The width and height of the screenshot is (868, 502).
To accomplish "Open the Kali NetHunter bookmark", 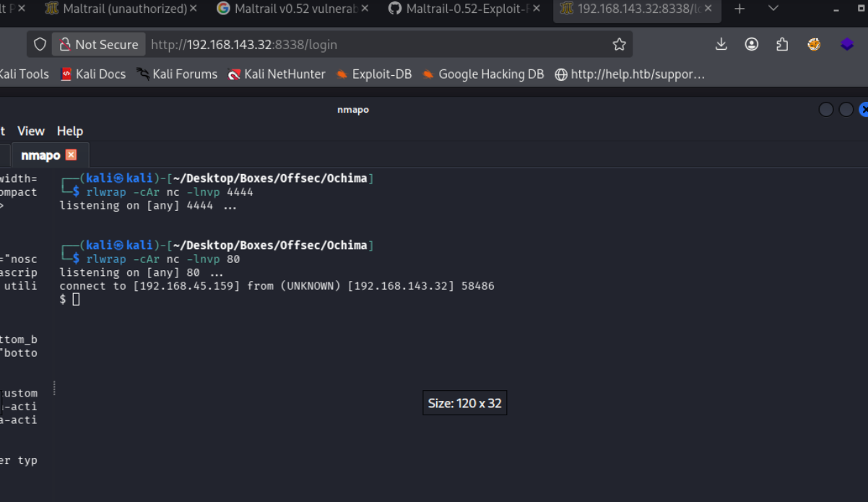I will click(277, 74).
